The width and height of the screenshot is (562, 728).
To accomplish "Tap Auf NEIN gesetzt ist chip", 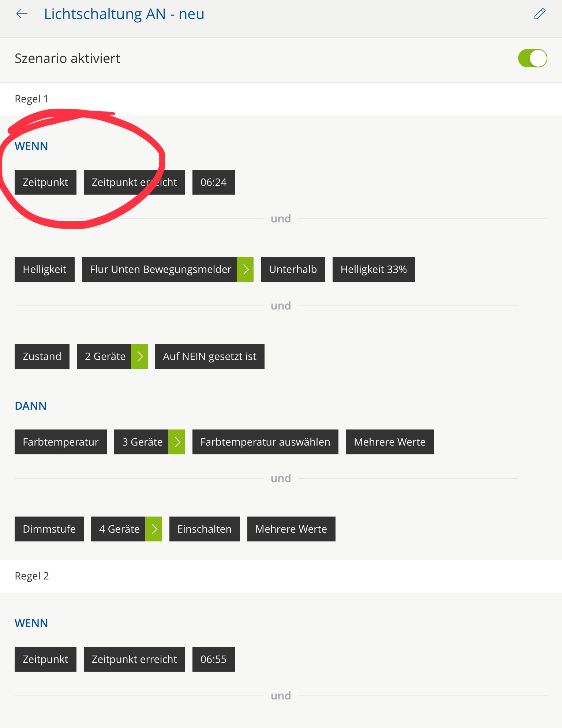I will point(210,356).
